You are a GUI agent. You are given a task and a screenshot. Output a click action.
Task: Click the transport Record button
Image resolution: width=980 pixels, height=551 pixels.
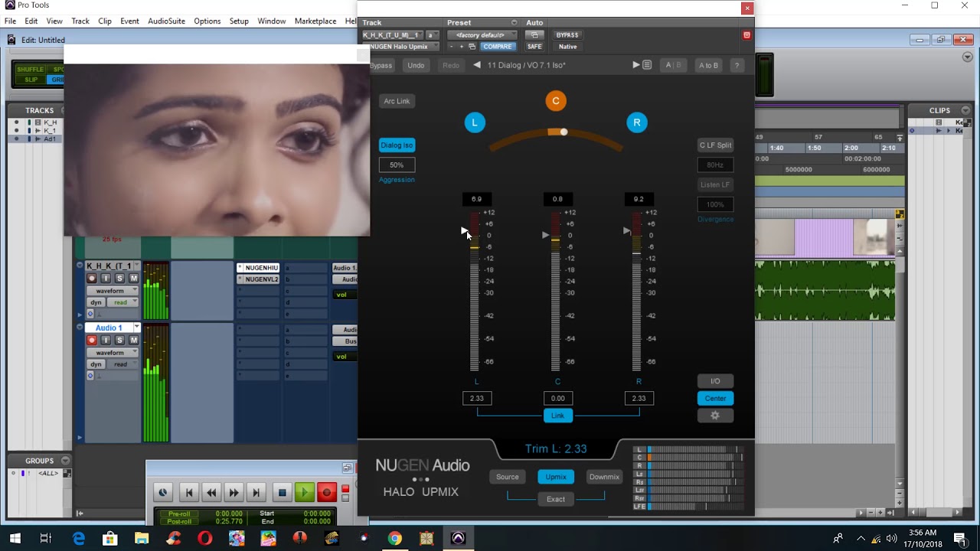pyautogui.click(x=327, y=493)
